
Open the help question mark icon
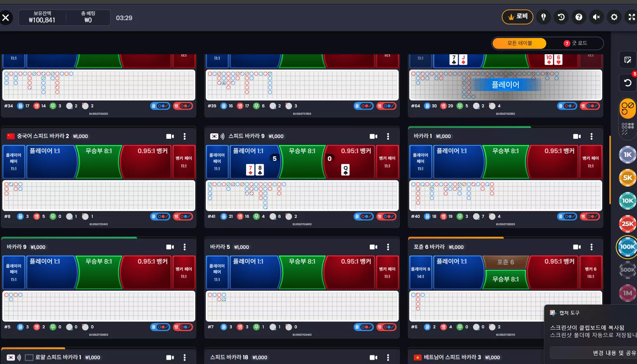[579, 17]
